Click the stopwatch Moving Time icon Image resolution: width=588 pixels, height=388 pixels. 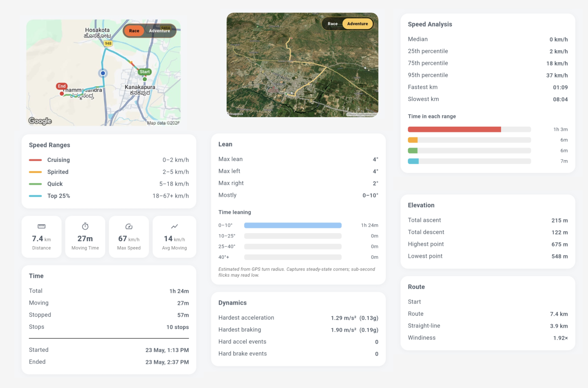click(85, 227)
